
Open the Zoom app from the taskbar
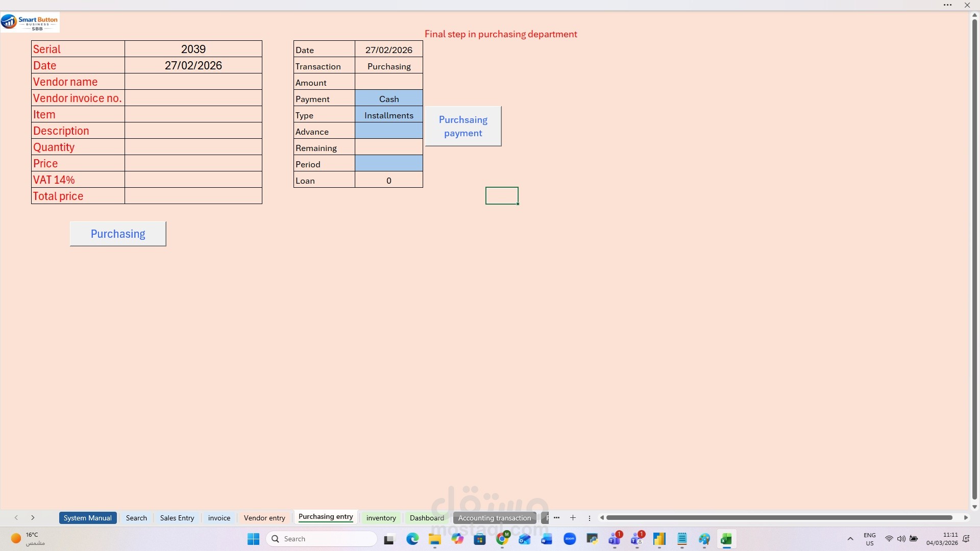point(570,539)
